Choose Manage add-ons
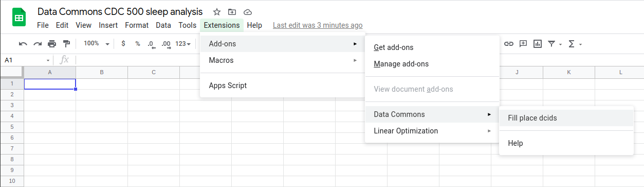The image size is (644, 187). coord(432,64)
